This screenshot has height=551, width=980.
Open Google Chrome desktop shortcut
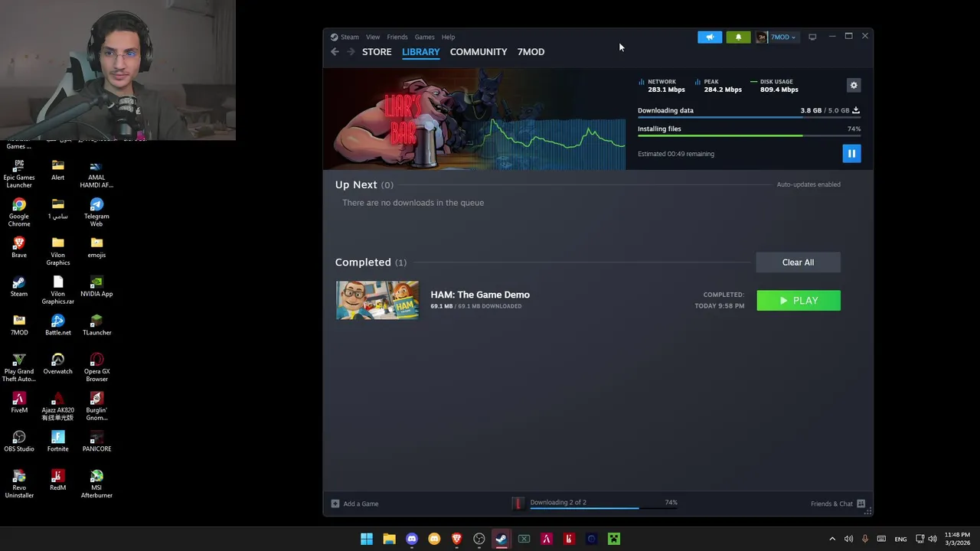tap(19, 212)
